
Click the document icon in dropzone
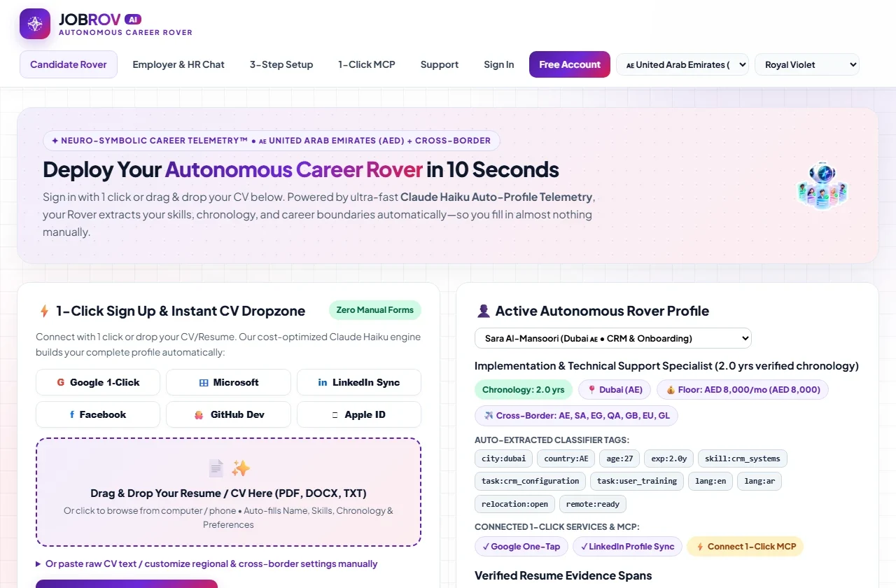coord(216,468)
